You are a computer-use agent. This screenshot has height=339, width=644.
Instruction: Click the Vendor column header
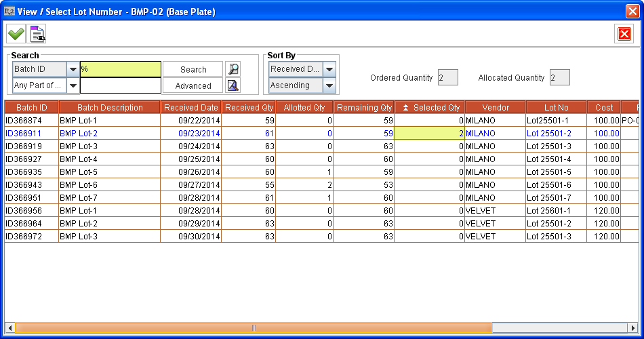tap(496, 108)
